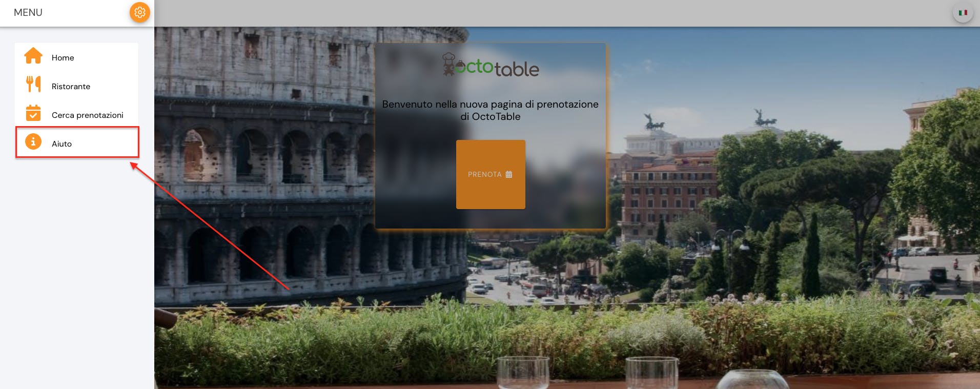Open the Aiuto menu entry
Viewport: 980px width, 389px height.
[x=77, y=142]
